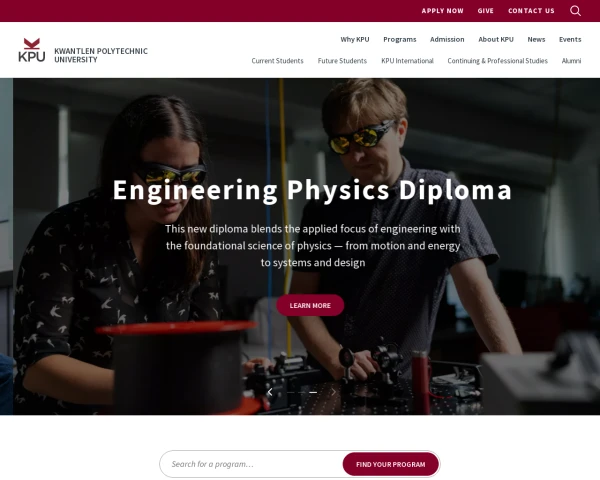600x480 pixels.
Task: Open Continuing & Professional Studies link
Action: (x=497, y=61)
